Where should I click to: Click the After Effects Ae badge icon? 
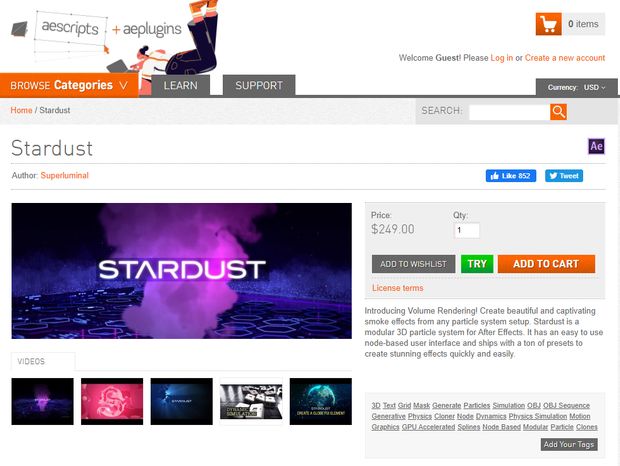click(x=596, y=146)
